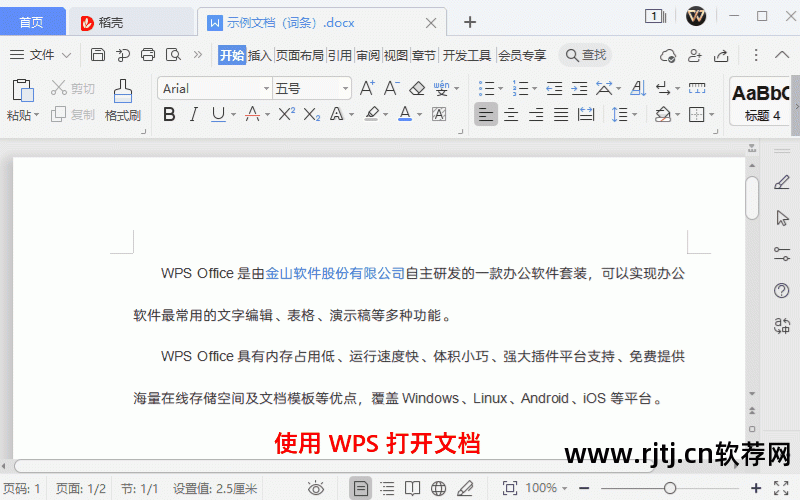800x500 pixels.
Task: Select the Format Painter (格式刷) tool
Action: (x=122, y=100)
